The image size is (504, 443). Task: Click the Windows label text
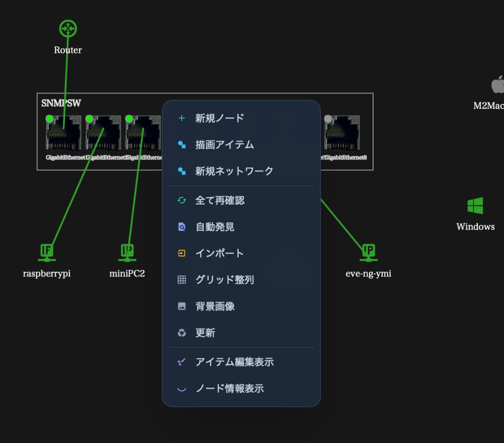[475, 227]
